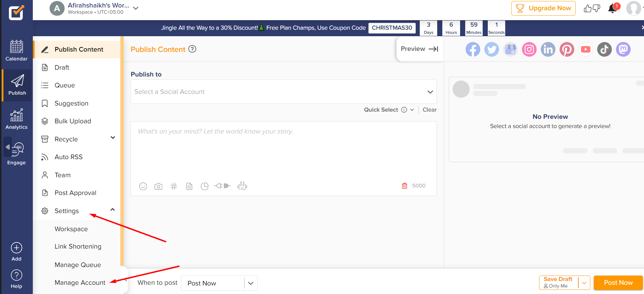Image resolution: width=644 pixels, height=294 pixels.
Task: Expand the Post Now schedule dropdown
Action: 251,283
